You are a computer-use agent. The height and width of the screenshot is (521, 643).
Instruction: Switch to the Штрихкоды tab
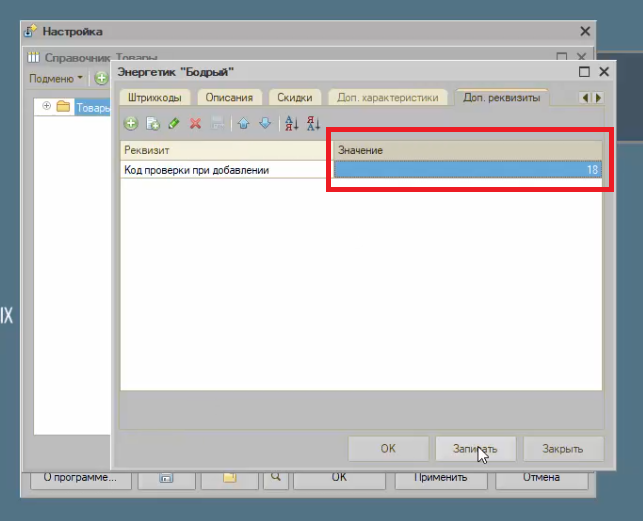point(155,98)
